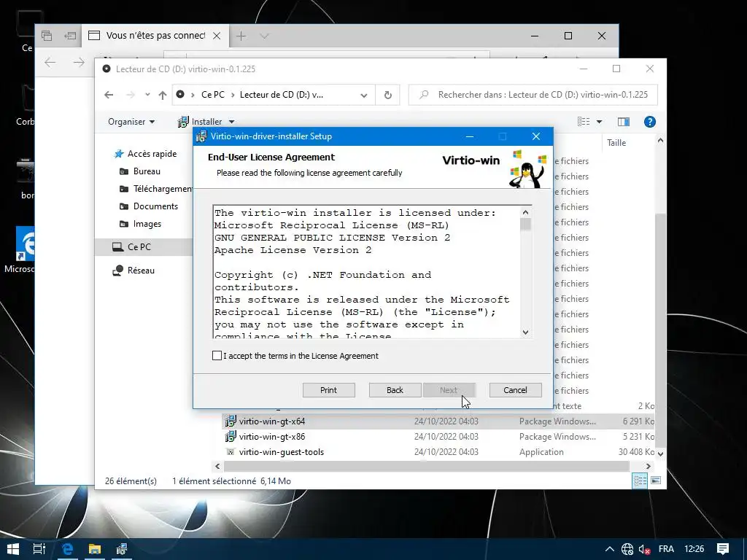Click the virtio-win-guest-tools file icon
This screenshot has width=747, height=560.
tap(231, 452)
